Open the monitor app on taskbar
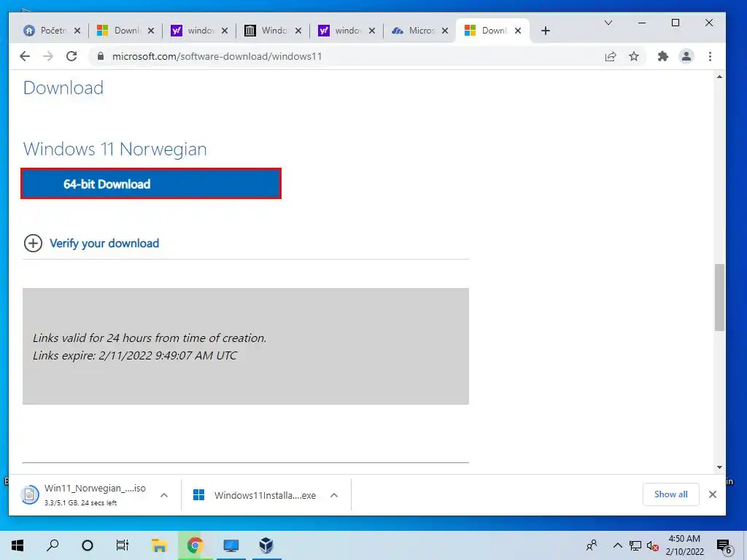The image size is (747, 560). (231, 545)
